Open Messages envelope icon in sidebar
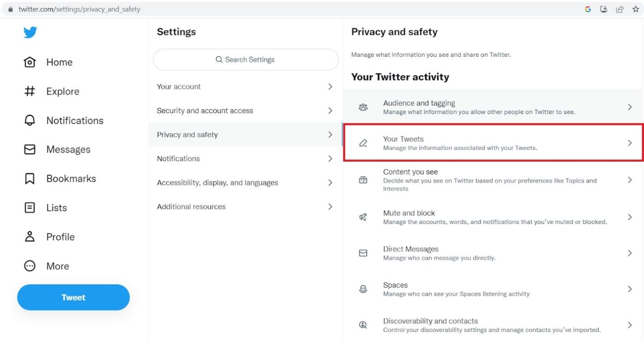 coord(30,149)
